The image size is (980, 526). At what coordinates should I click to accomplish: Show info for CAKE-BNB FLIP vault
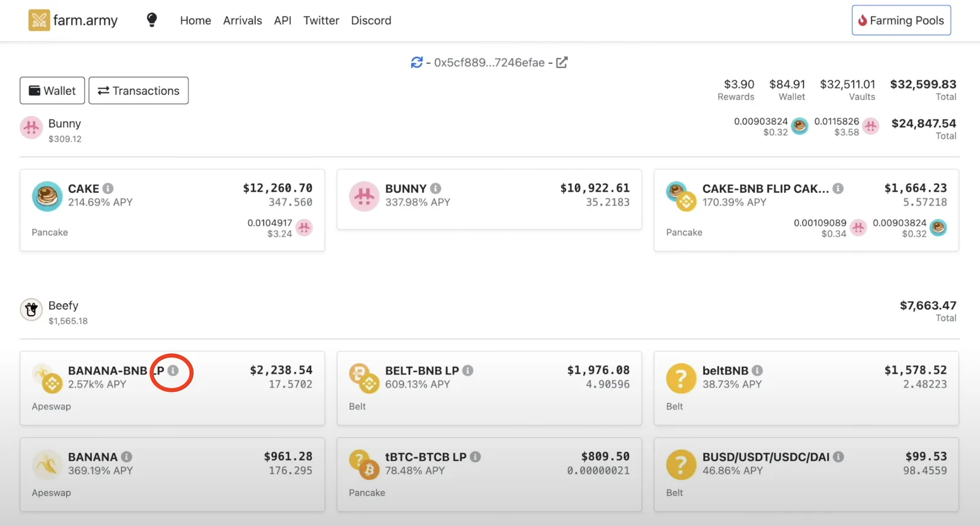(838, 189)
